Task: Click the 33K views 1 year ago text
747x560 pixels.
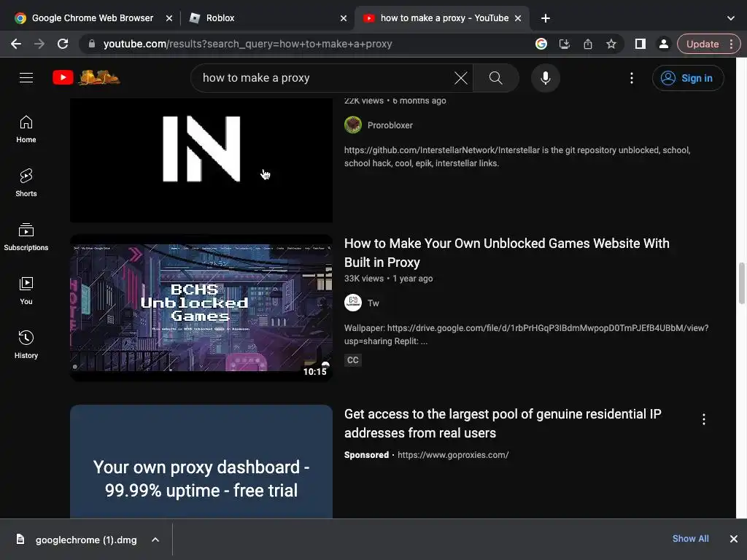Action: click(x=388, y=279)
